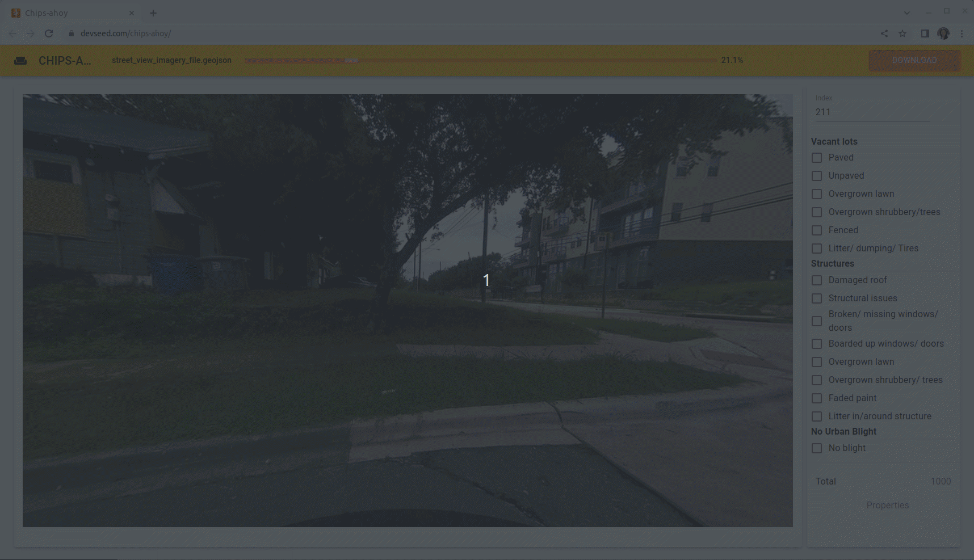The width and height of the screenshot is (974, 560).
Task: Expand the tab search dropdown chevron
Action: click(906, 13)
